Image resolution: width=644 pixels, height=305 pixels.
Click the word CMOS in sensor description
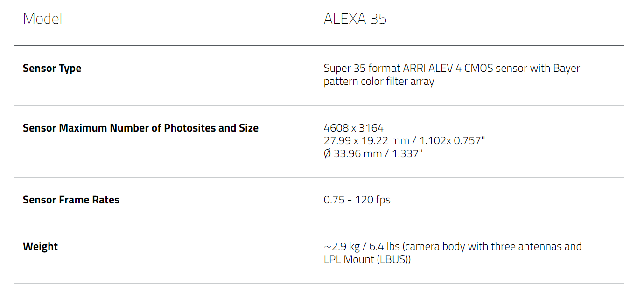477,68
